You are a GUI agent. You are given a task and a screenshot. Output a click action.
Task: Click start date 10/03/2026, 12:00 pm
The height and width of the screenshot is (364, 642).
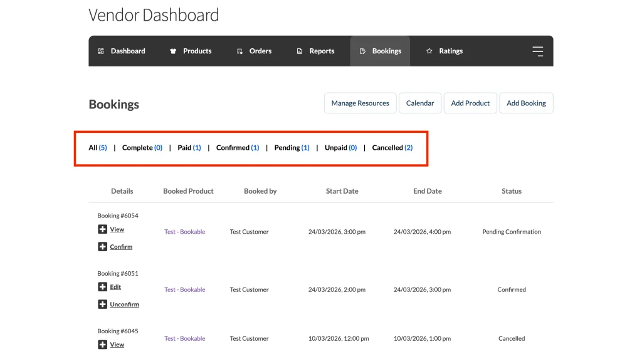tap(339, 339)
